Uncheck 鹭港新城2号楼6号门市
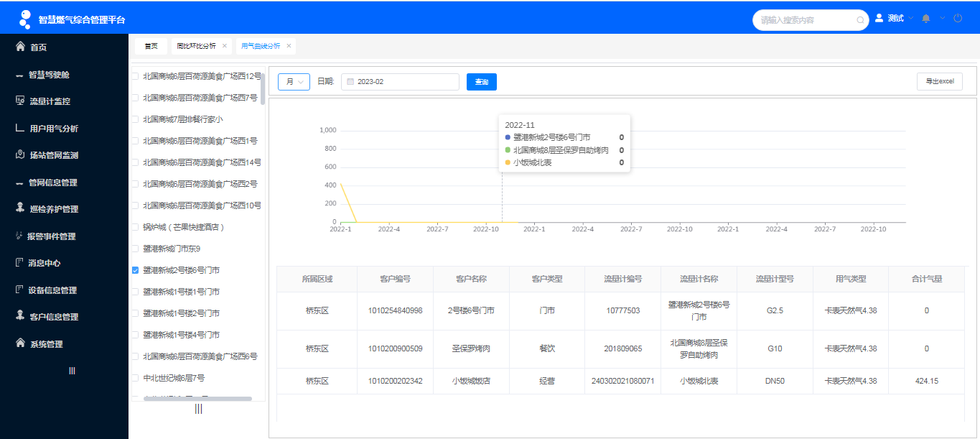The width and height of the screenshot is (980, 439). pyautogui.click(x=135, y=270)
